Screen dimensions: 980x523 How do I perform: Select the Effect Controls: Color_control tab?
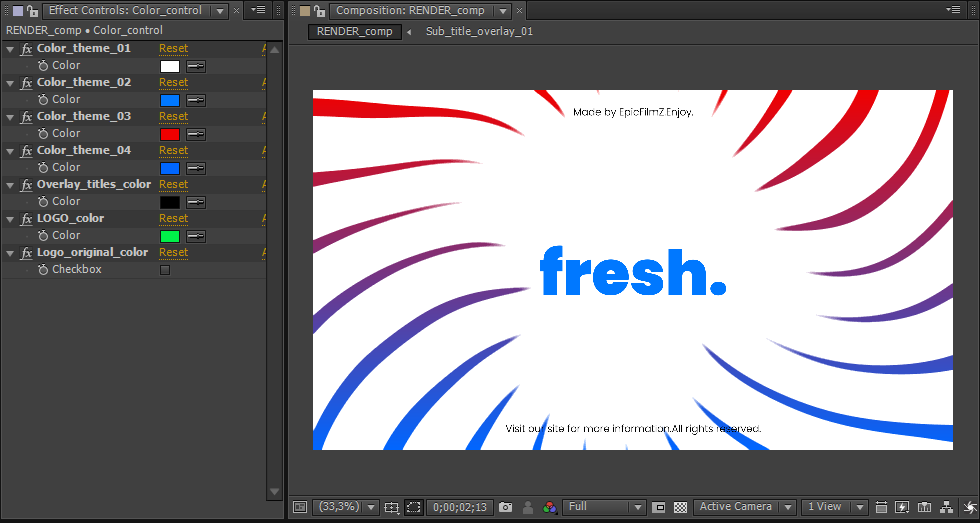126,10
